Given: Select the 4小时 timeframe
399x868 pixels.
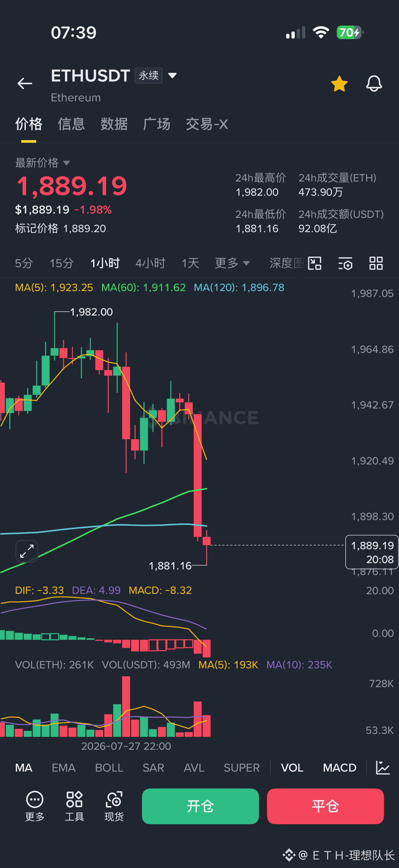Looking at the screenshot, I should 150,263.
